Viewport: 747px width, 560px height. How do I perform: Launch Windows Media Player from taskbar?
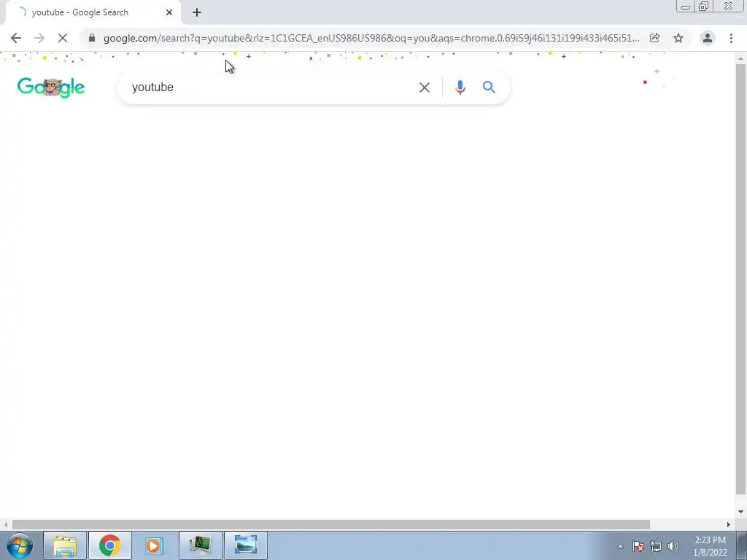155,545
